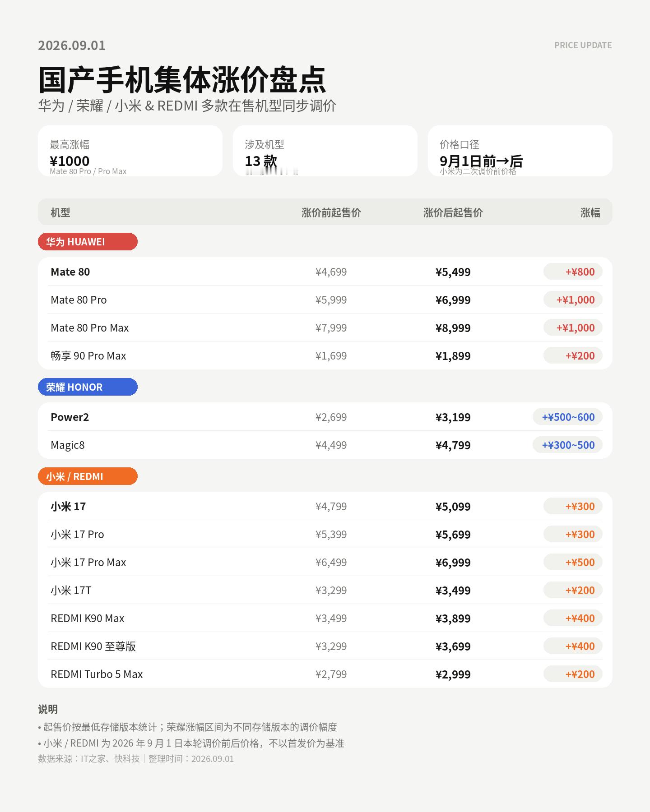
Task: Click the 华为 HUAWEI brand badge
Action: point(88,242)
